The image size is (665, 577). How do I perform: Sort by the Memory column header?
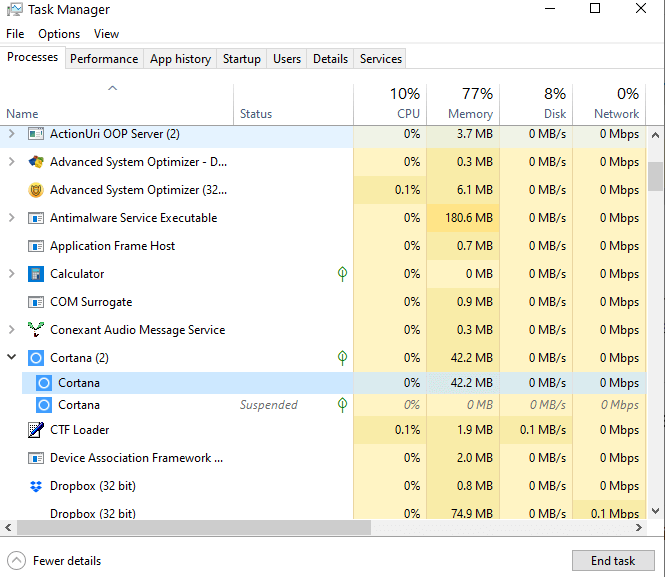(x=463, y=105)
